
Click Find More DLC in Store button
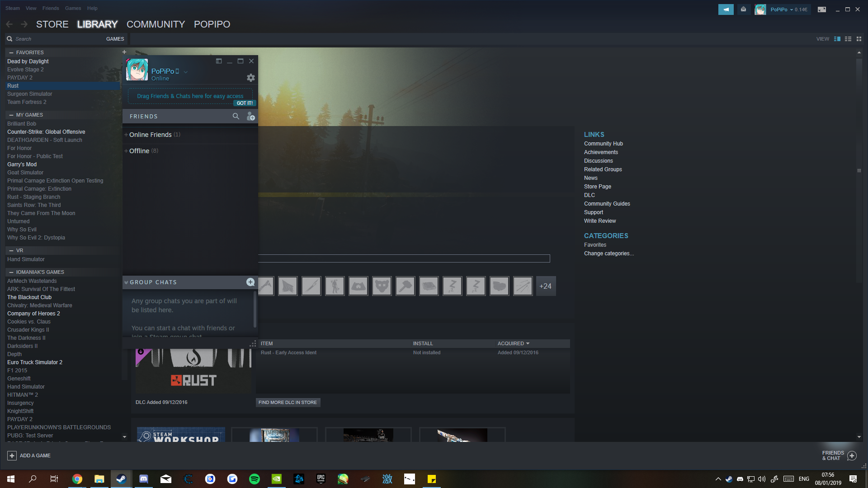[288, 402]
